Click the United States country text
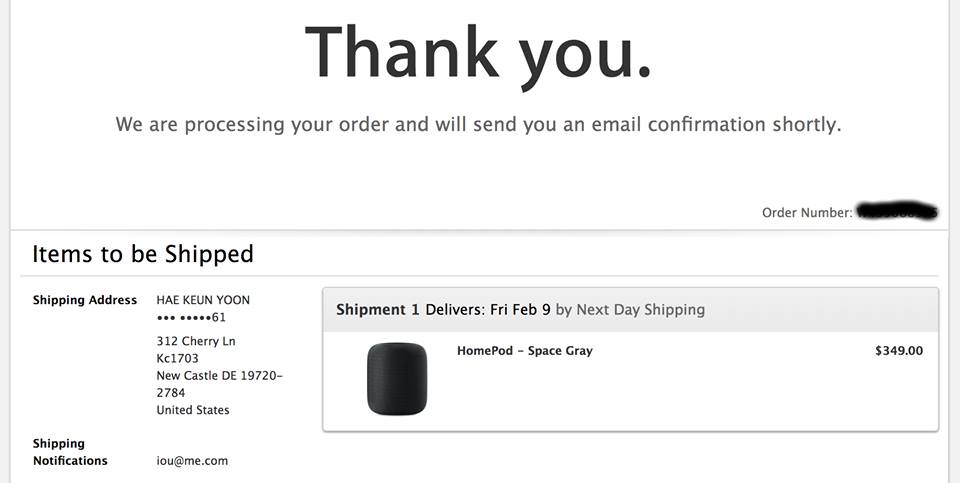The height and width of the screenshot is (483, 960). pos(193,410)
